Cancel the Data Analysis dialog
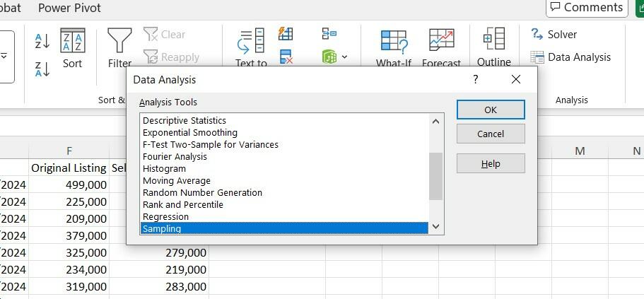Viewport: 644px width, 299px height. [x=491, y=134]
